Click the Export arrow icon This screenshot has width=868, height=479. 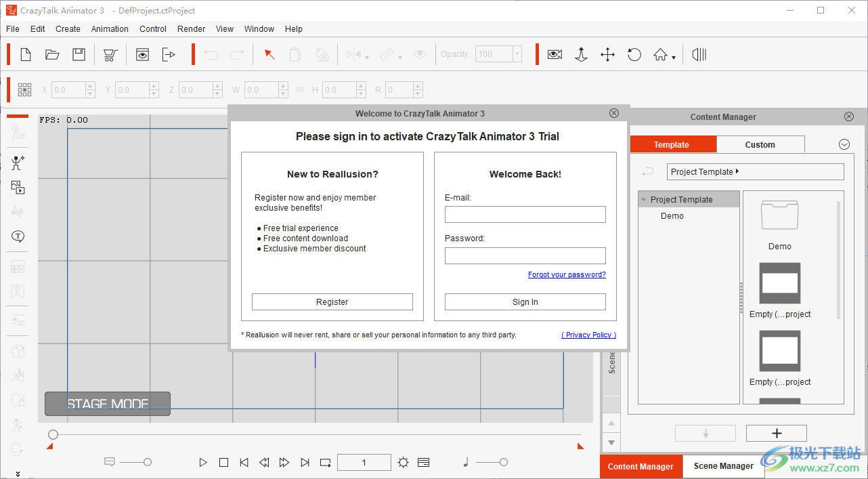[x=169, y=55]
